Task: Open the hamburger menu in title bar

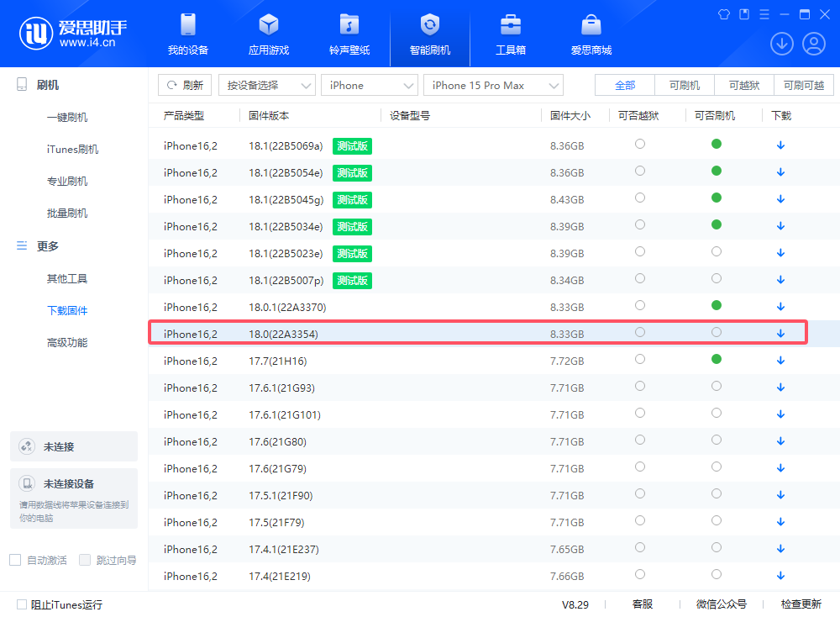Action: (x=763, y=13)
